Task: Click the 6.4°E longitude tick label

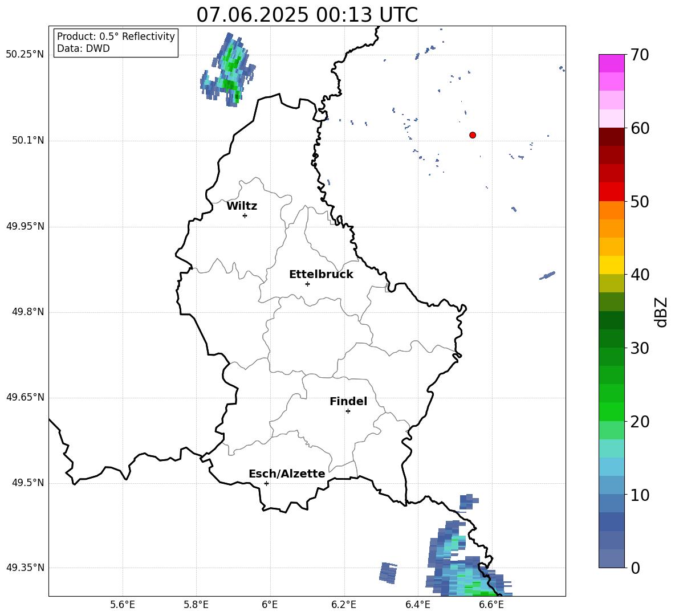Action: pos(417,605)
